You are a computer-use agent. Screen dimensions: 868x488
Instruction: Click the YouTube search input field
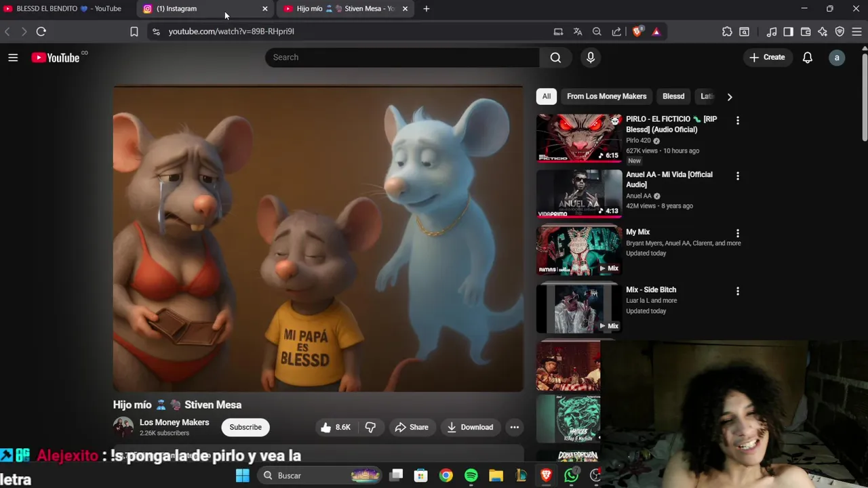click(402, 58)
